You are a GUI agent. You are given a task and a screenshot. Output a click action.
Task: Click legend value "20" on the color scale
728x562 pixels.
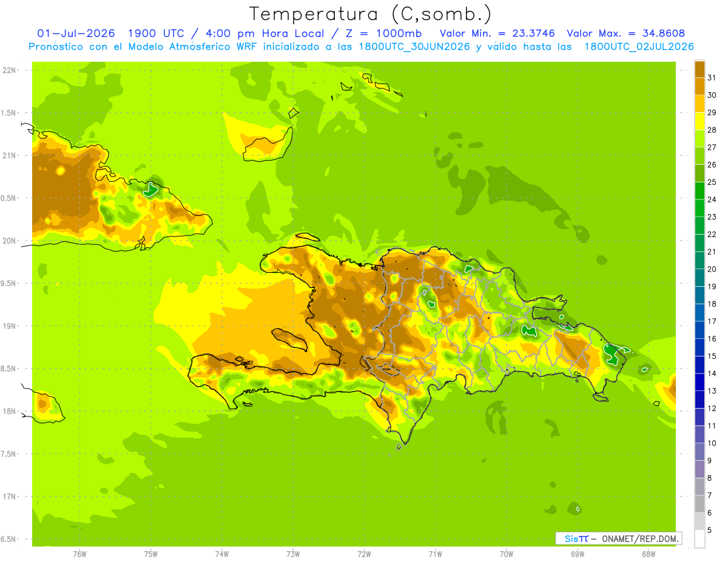coord(711,269)
